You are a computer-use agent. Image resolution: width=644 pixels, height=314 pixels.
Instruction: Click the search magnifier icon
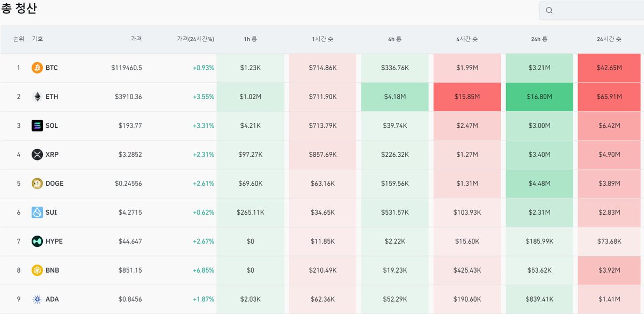549,10
